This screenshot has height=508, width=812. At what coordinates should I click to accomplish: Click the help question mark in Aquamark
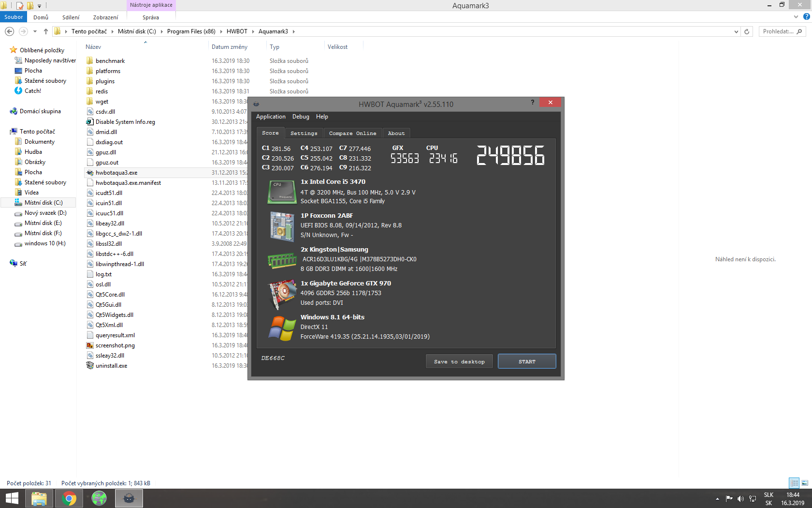pyautogui.click(x=533, y=102)
